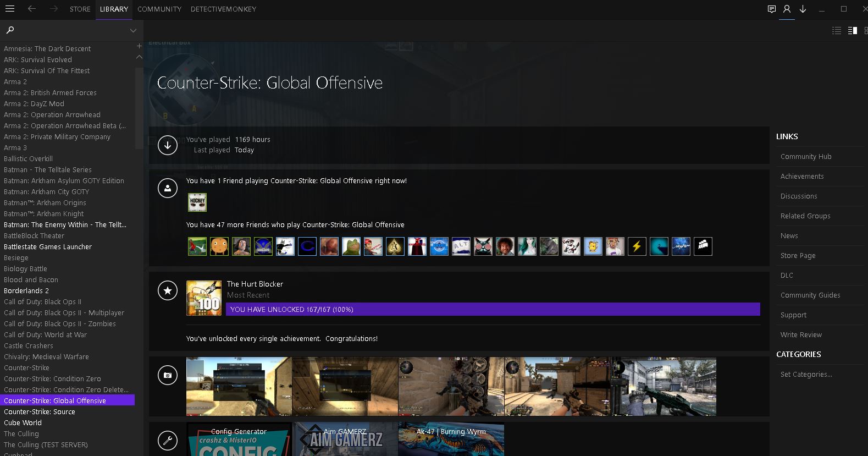
Task: Open the blue letter C friend avatar
Action: click(x=307, y=246)
